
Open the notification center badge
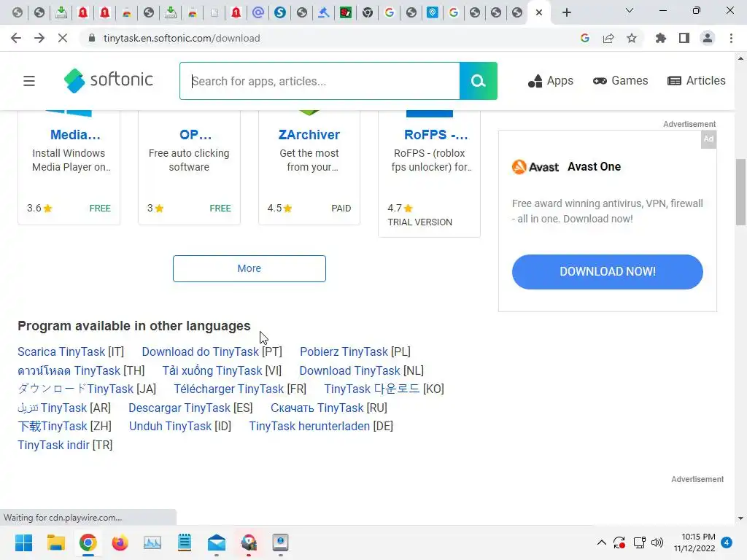(727, 542)
